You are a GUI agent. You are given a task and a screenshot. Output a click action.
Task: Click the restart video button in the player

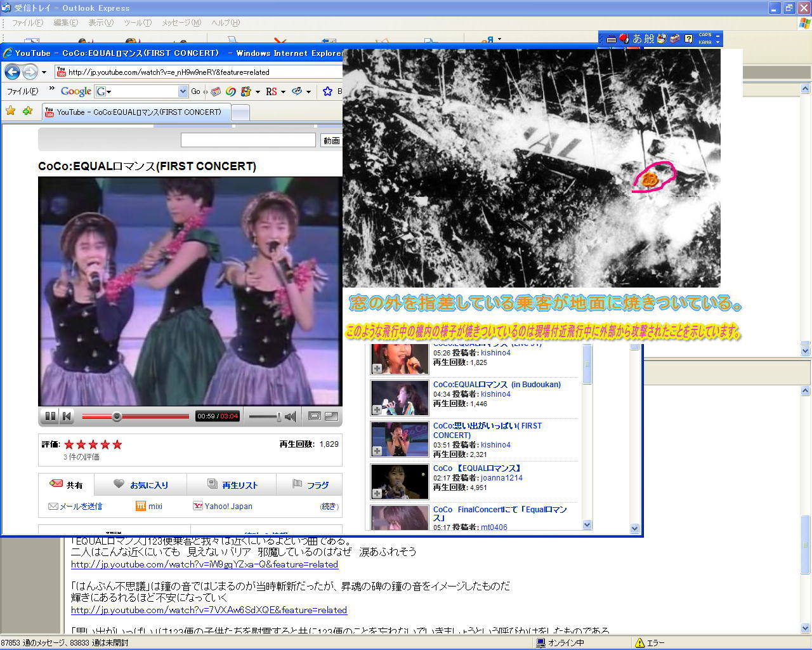click(67, 416)
